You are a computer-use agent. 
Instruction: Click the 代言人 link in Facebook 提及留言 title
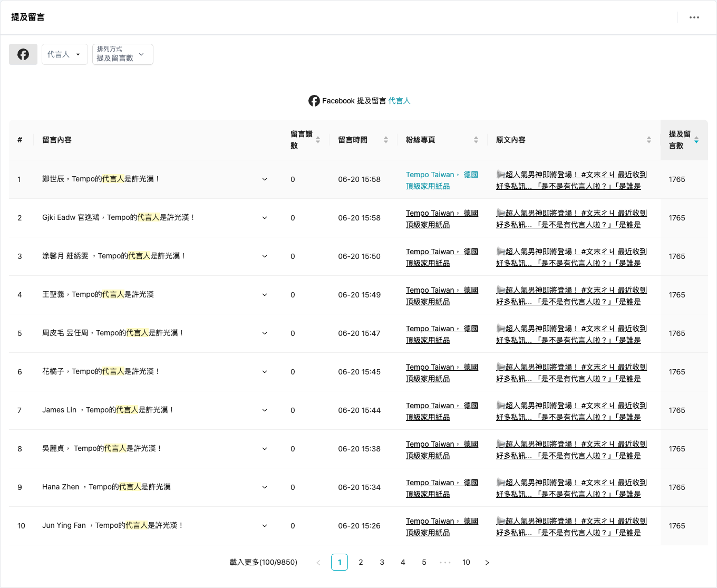click(399, 101)
